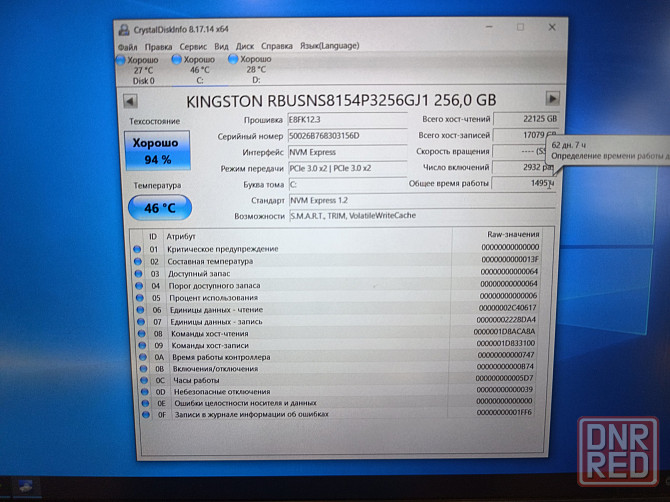Viewport: 670px width, 502px height.
Task: Go to the next disk with right arrow
Action: point(552,98)
